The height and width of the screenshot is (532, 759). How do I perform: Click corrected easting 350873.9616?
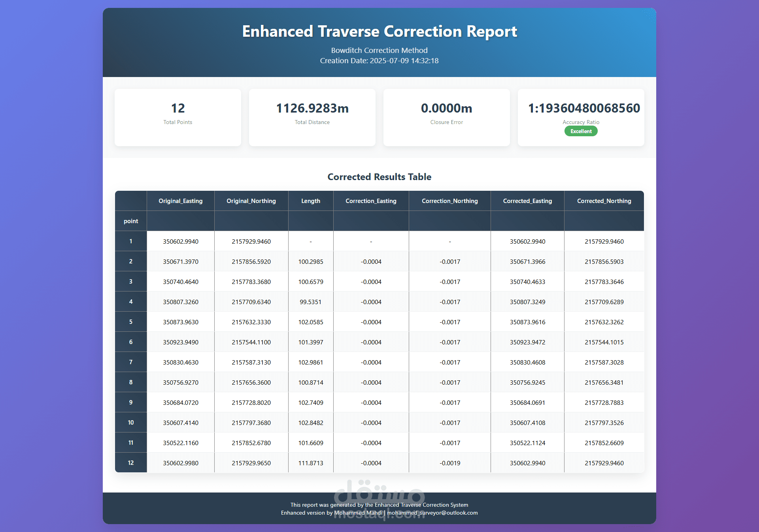click(527, 322)
